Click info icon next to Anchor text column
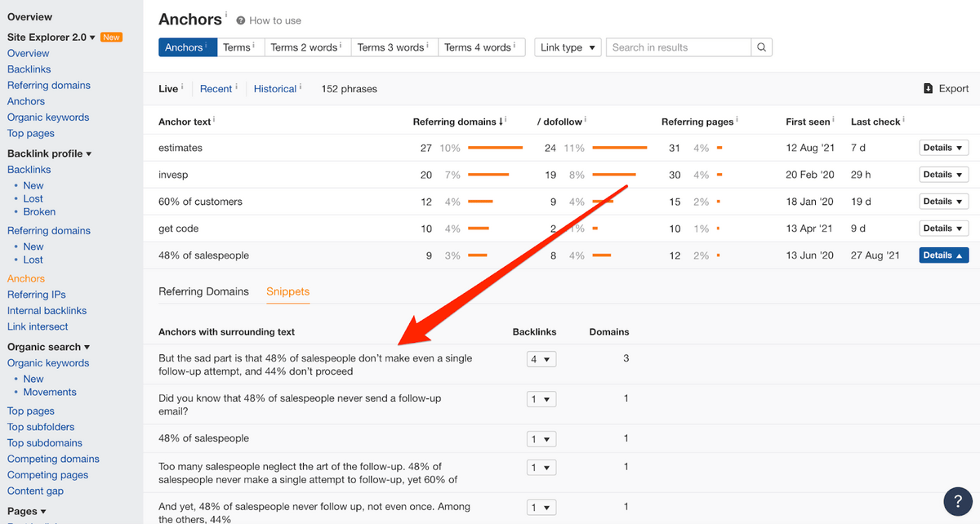 215,121
